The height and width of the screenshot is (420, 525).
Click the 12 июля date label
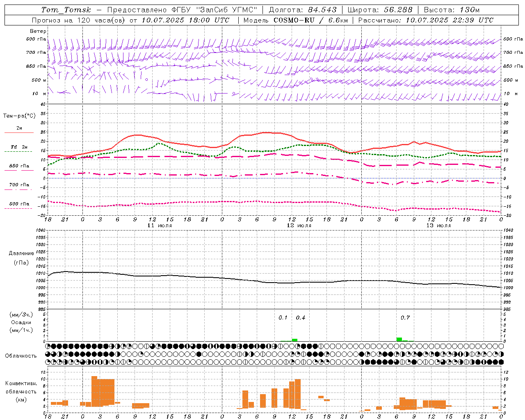click(x=299, y=226)
